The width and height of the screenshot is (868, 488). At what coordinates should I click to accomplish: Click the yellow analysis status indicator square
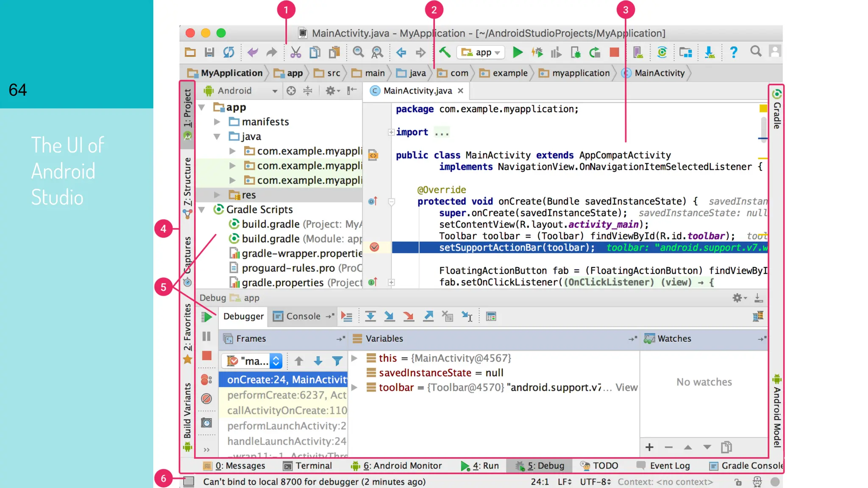click(x=763, y=108)
